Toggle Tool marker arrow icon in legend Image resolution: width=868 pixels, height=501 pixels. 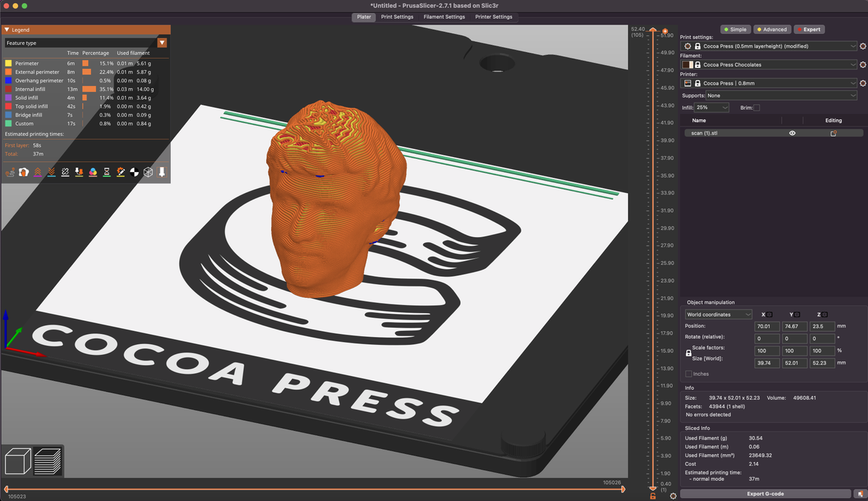click(162, 172)
